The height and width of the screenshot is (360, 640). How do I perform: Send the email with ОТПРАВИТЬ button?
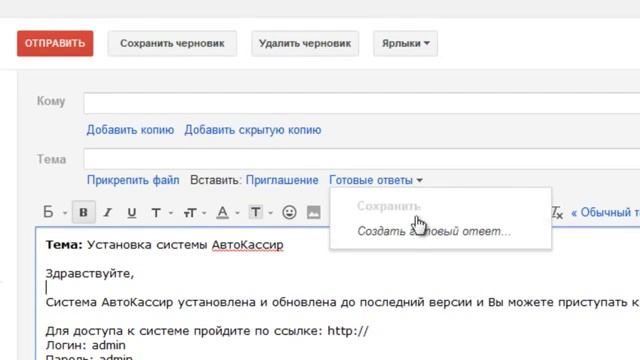[55, 43]
